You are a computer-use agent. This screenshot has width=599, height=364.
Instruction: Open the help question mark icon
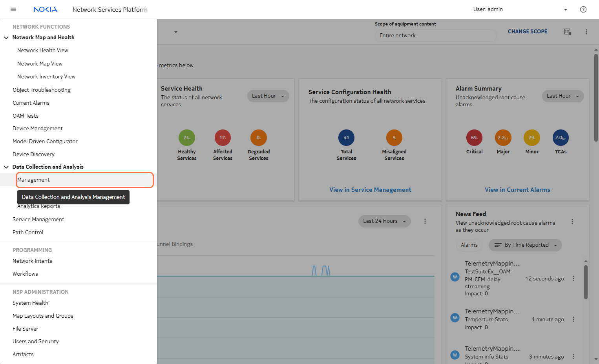[583, 9]
